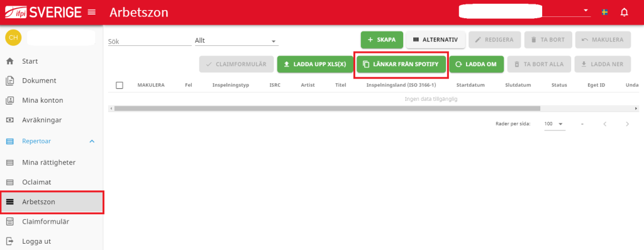Screen dimensions: 644x250
Task: Click the logout icon next to Logga ut
Action: click(10, 241)
